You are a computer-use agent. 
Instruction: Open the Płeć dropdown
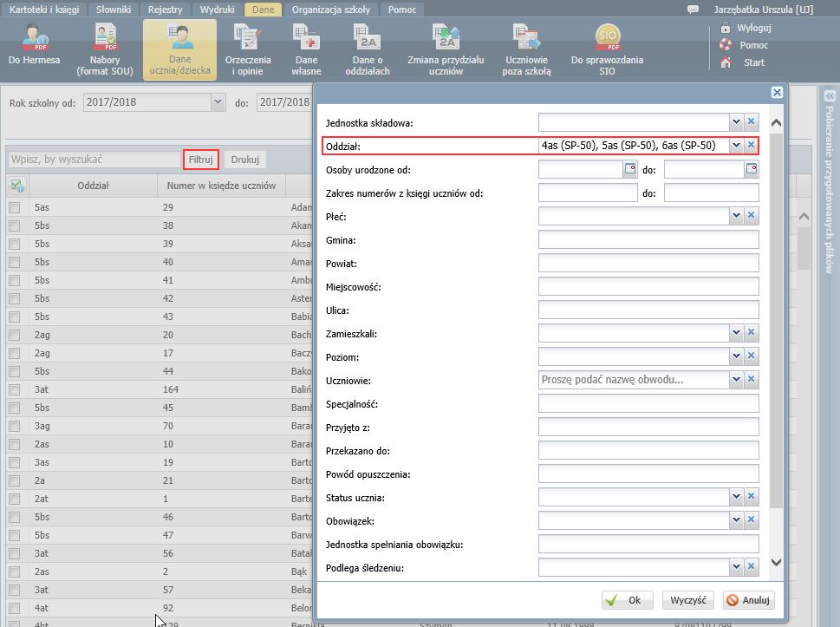(x=736, y=215)
